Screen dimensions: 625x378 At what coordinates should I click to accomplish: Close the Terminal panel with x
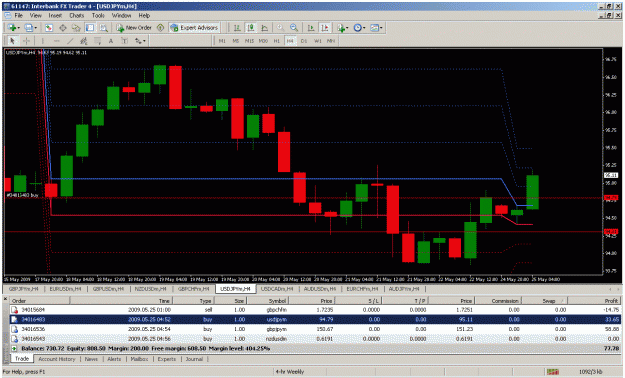coord(5,298)
